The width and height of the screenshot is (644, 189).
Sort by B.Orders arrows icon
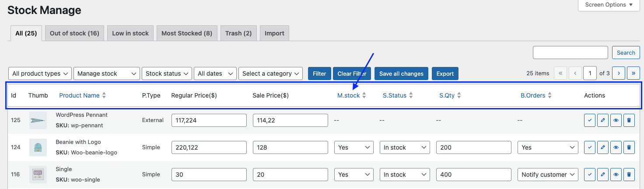[x=549, y=95]
